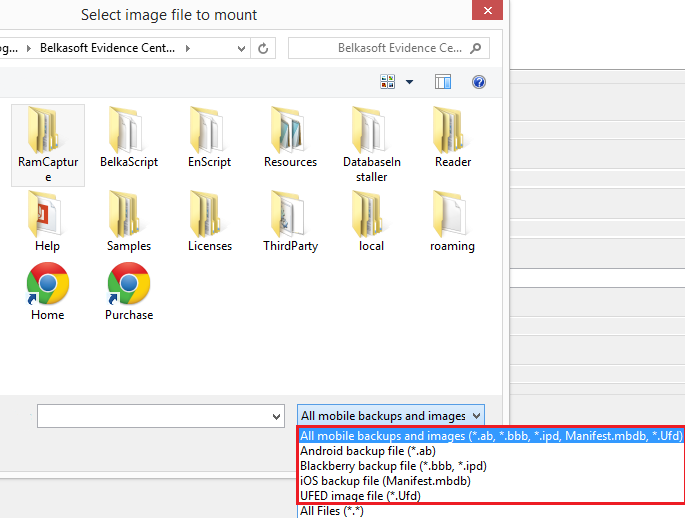685x518 pixels.
Task: Close the Select image file dialog
Action: point(488,10)
